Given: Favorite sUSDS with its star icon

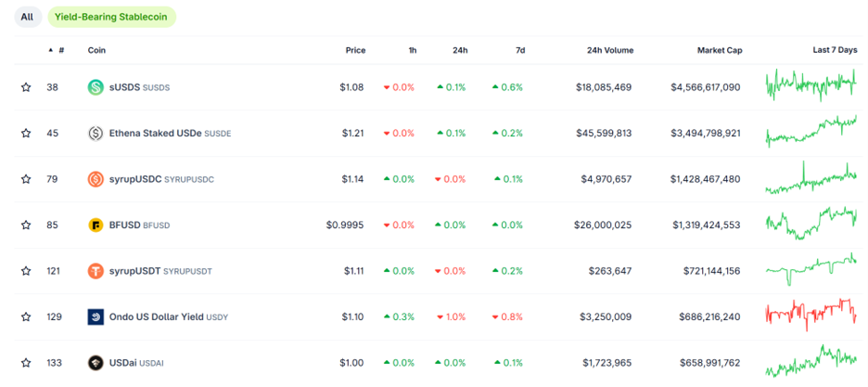Looking at the screenshot, I should 26,87.
